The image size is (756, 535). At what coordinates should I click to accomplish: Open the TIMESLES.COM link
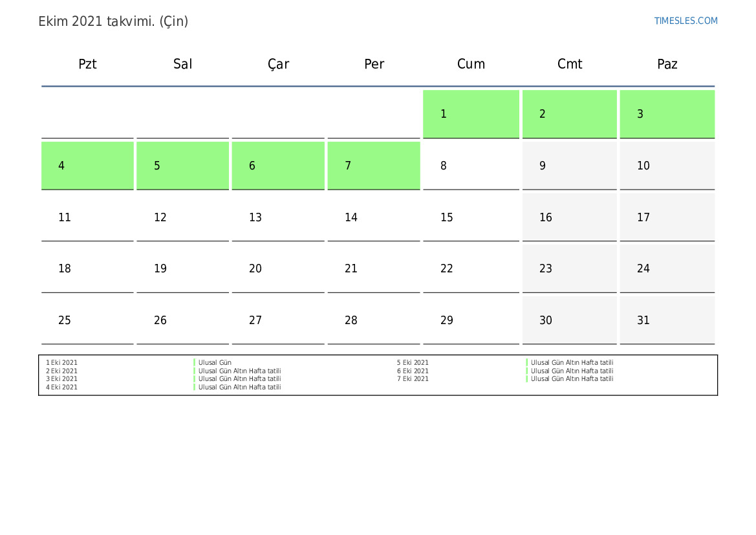click(686, 21)
